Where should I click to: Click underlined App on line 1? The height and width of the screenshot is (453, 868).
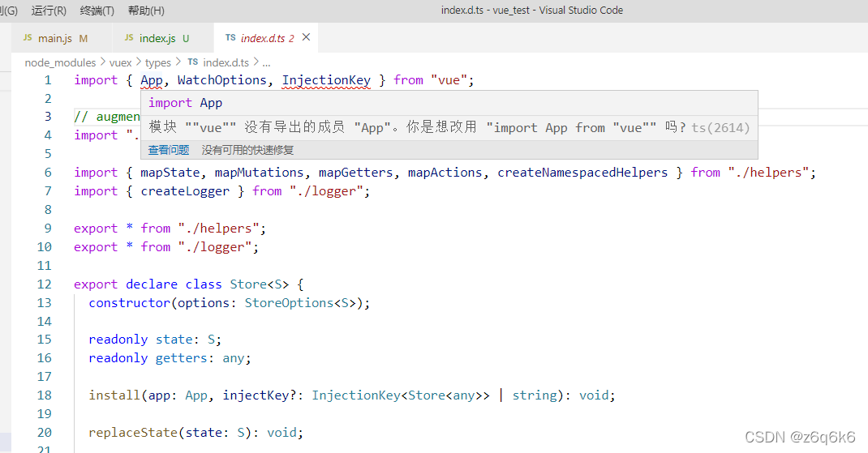(x=151, y=80)
